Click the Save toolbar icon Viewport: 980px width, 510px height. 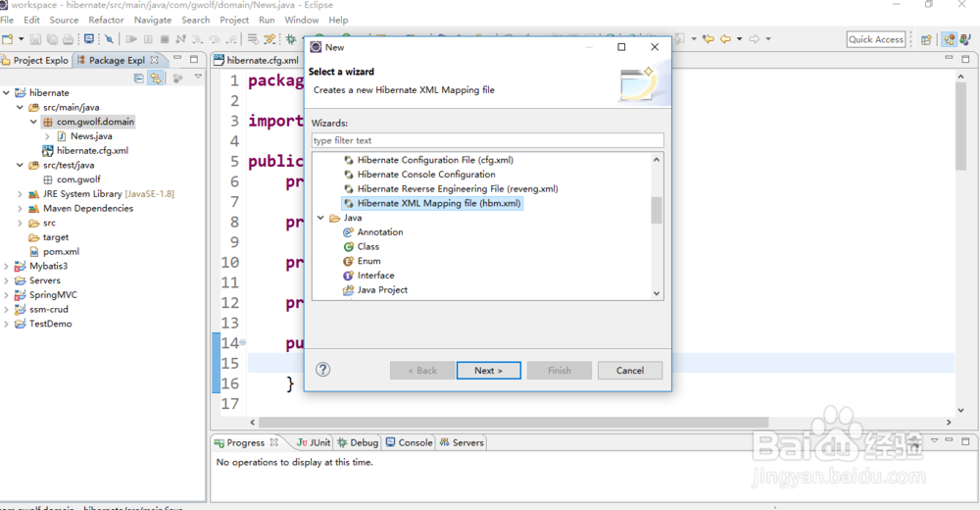35,39
